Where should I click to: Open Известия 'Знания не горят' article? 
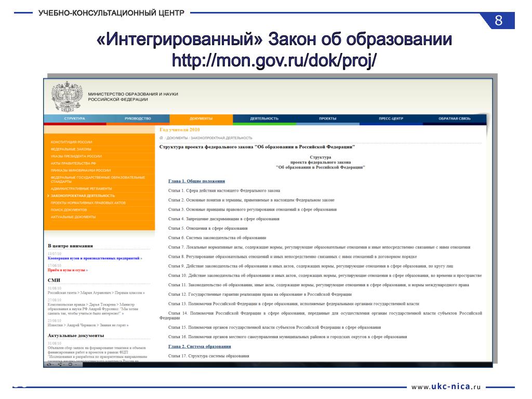[x=88, y=325]
